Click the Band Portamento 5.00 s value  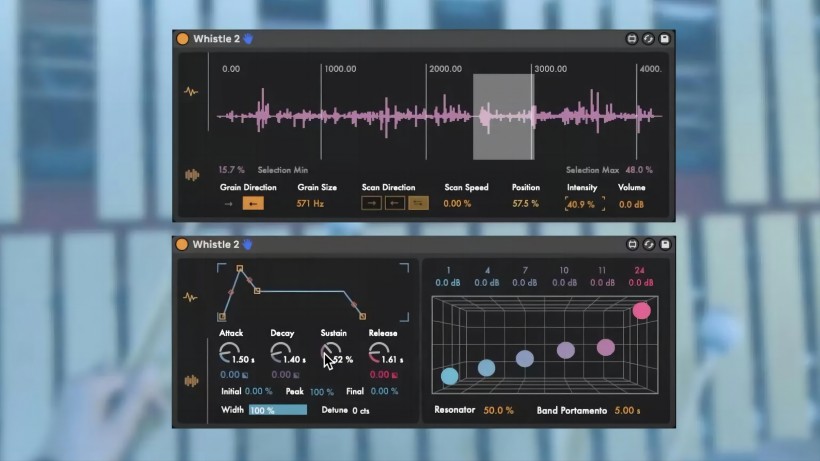(x=626, y=410)
